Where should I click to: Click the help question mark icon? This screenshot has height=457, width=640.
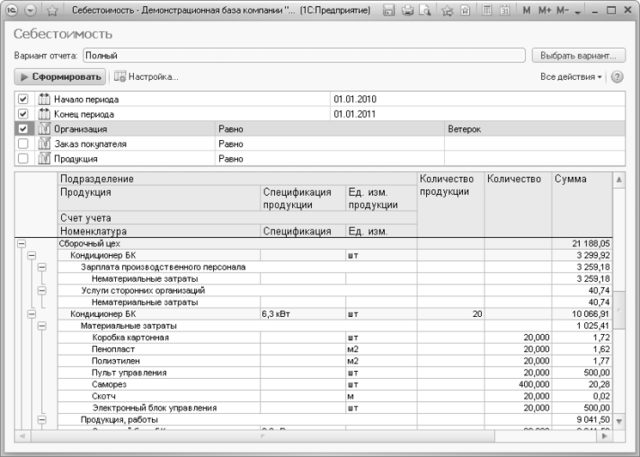pyautogui.click(x=617, y=77)
